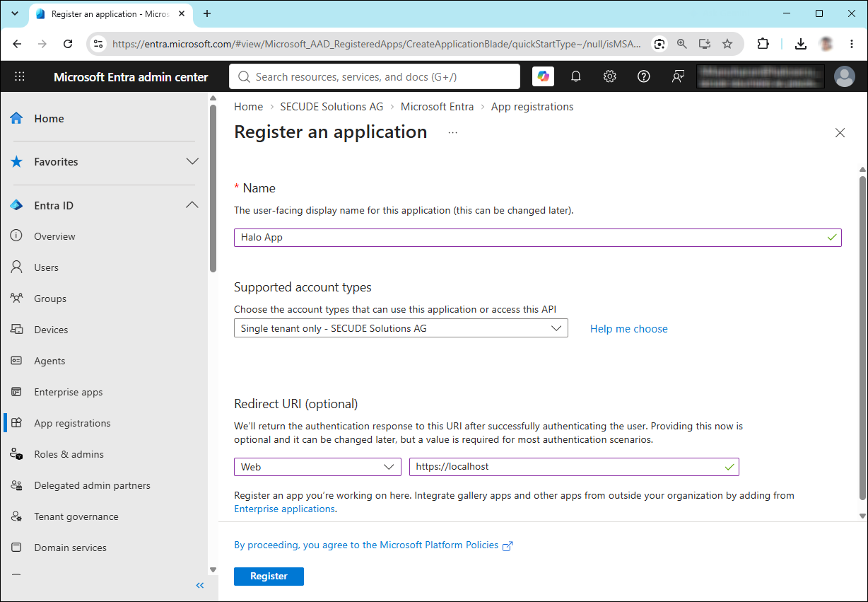
Task: Click the Home icon in sidebar
Action: 16,118
